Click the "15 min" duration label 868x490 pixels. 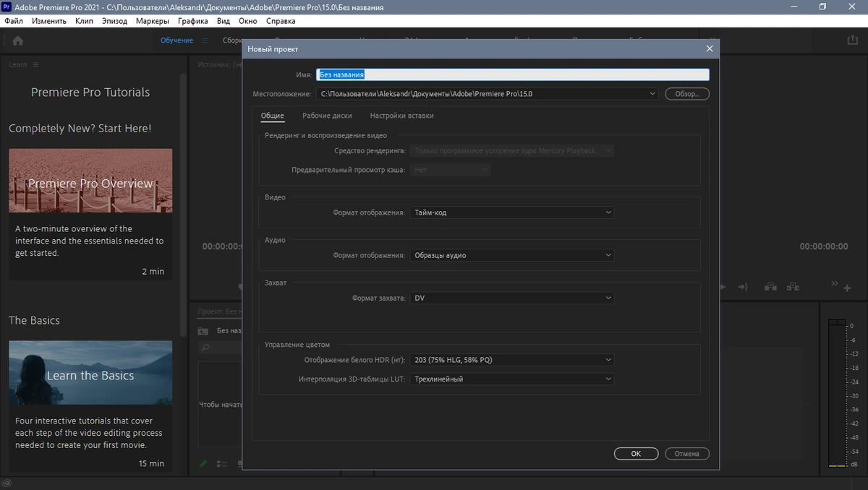[x=151, y=463]
